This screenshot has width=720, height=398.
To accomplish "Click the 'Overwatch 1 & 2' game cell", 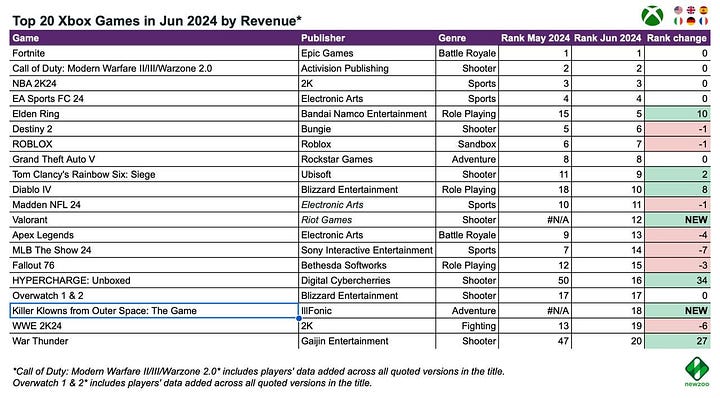I will [x=154, y=296].
